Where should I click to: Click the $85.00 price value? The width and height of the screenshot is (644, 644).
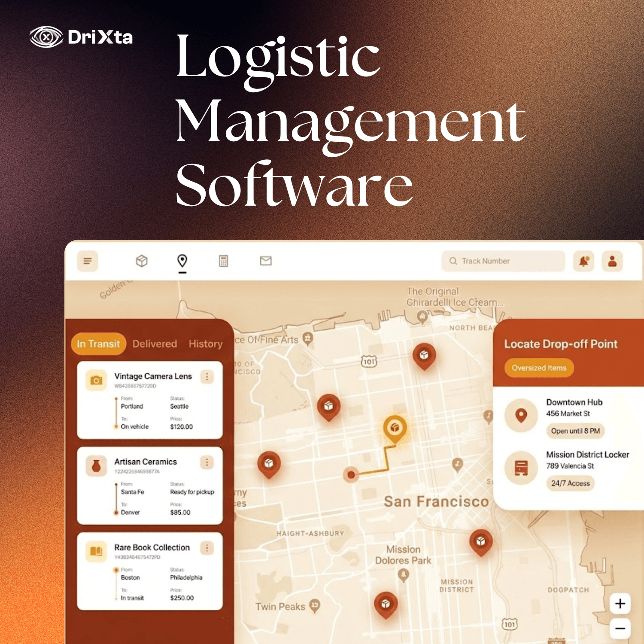pyautogui.click(x=180, y=513)
